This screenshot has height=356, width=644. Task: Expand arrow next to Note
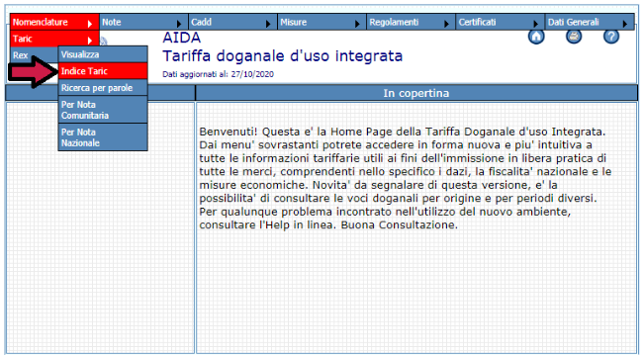coord(179,24)
